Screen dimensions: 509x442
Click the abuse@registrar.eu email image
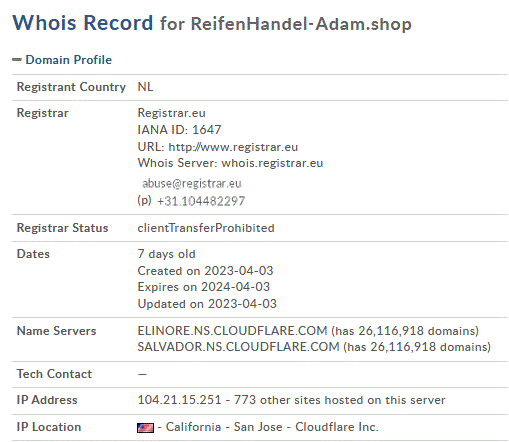pos(192,183)
